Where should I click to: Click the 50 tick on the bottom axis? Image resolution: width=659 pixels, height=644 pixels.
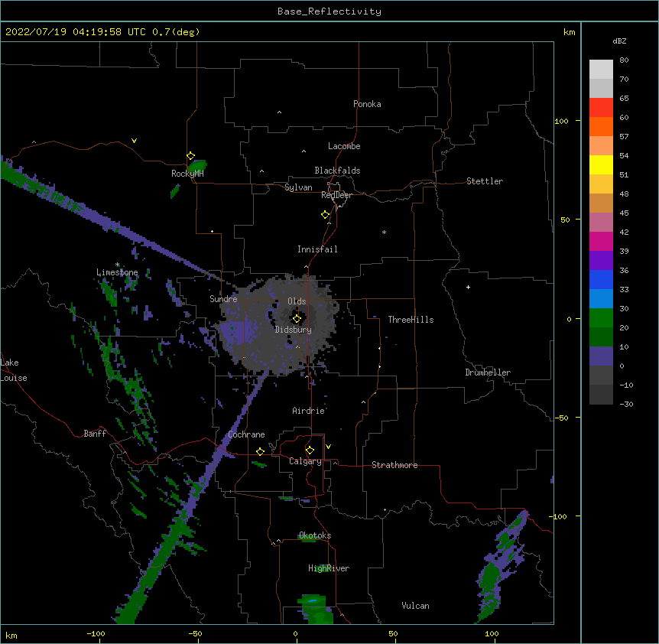point(393,633)
